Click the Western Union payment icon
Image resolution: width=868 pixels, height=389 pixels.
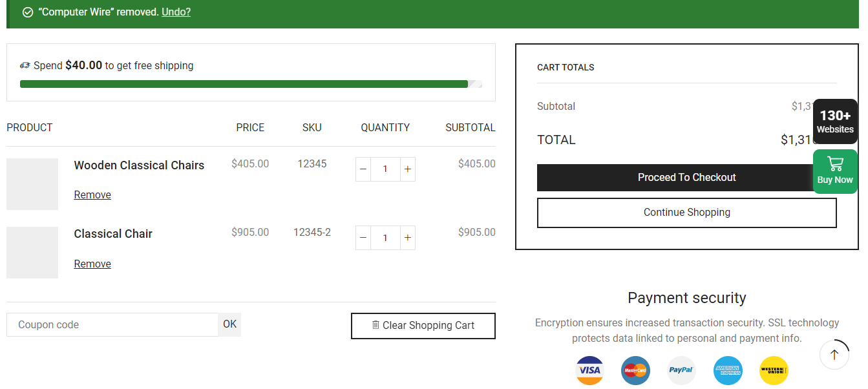tap(774, 370)
